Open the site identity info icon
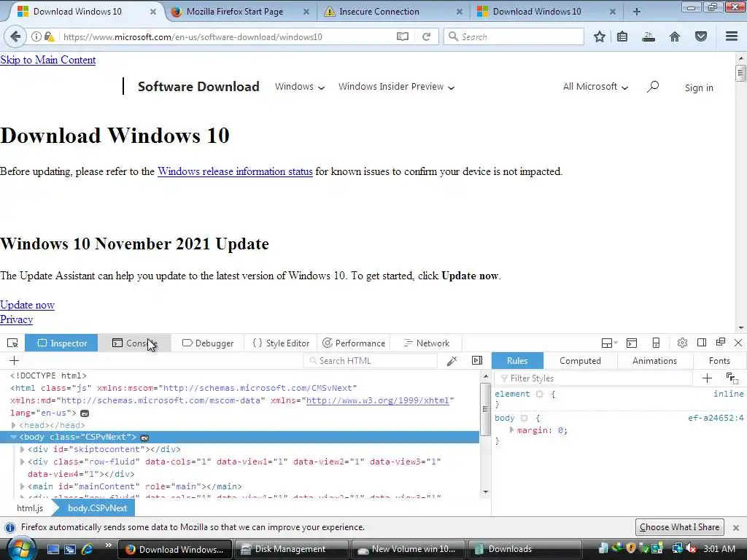 point(36,36)
